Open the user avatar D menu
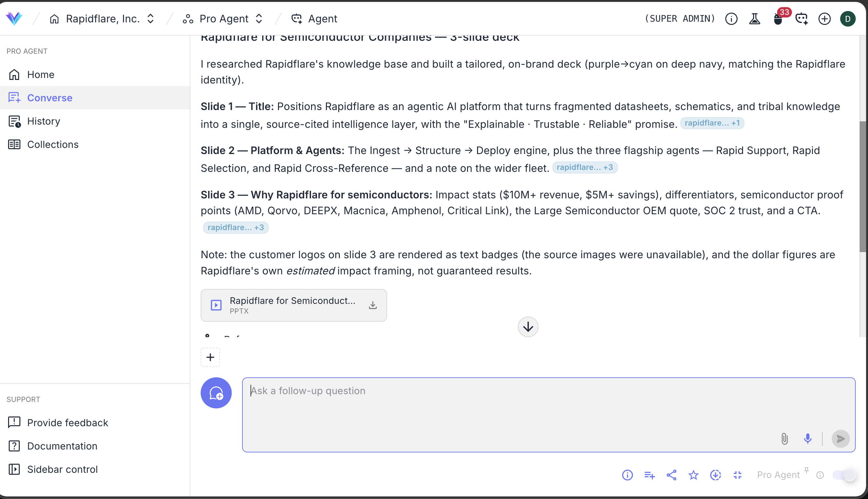The image size is (868, 499). point(848,18)
